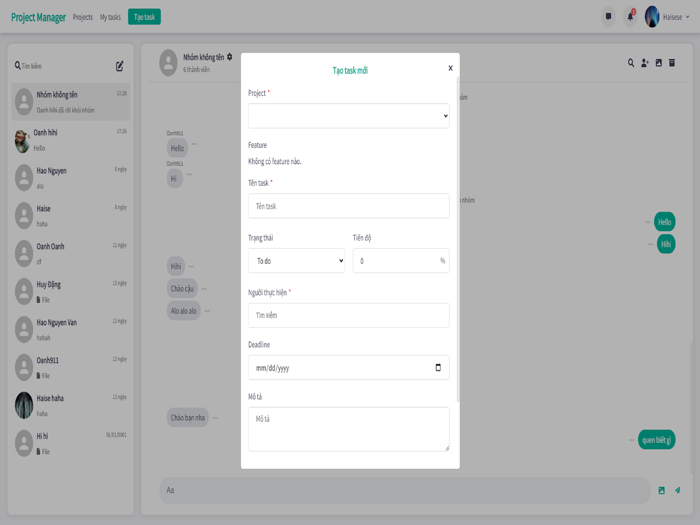Close the Tạo task mới dialog
Viewport: 700px width, 525px height.
450,68
